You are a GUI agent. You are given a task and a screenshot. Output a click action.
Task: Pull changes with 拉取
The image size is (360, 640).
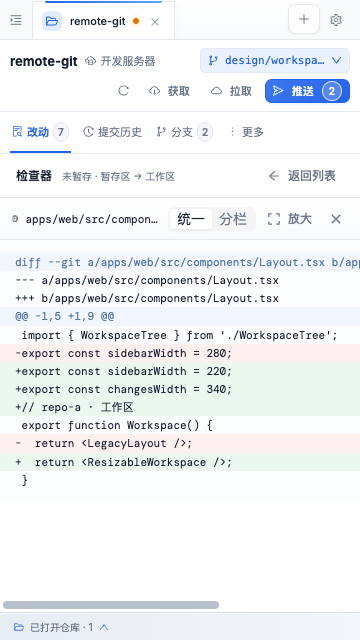231,91
